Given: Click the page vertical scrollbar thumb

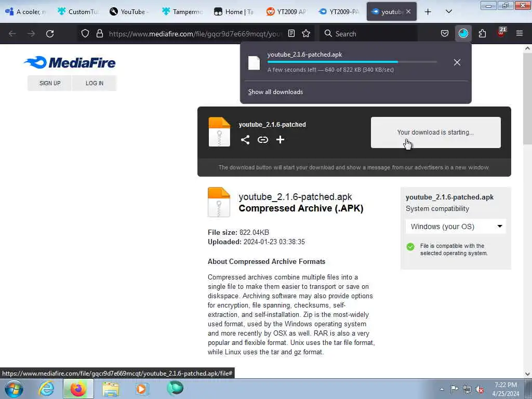Looking at the screenshot, I should point(527,98).
